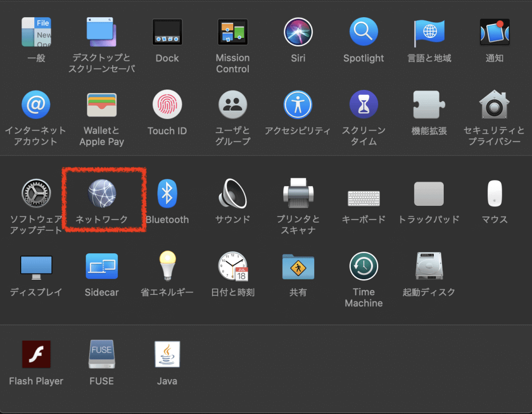Screen dimensions: 532x414
Task: Open 日付と時刻 clock preferences
Action: tap(233, 266)
